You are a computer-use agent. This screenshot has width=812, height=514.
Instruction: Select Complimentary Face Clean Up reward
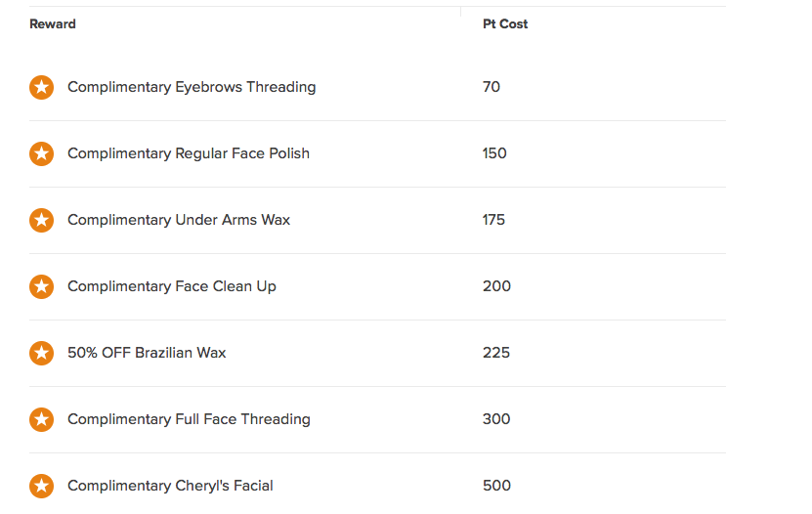(172, 286)
